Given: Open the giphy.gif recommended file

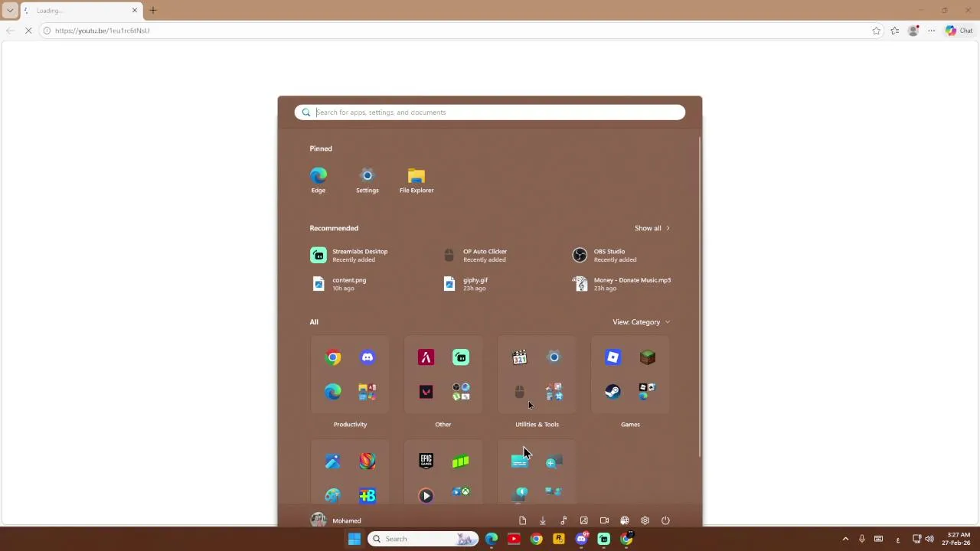Looking at the screenshot, I should pos(466,284).
